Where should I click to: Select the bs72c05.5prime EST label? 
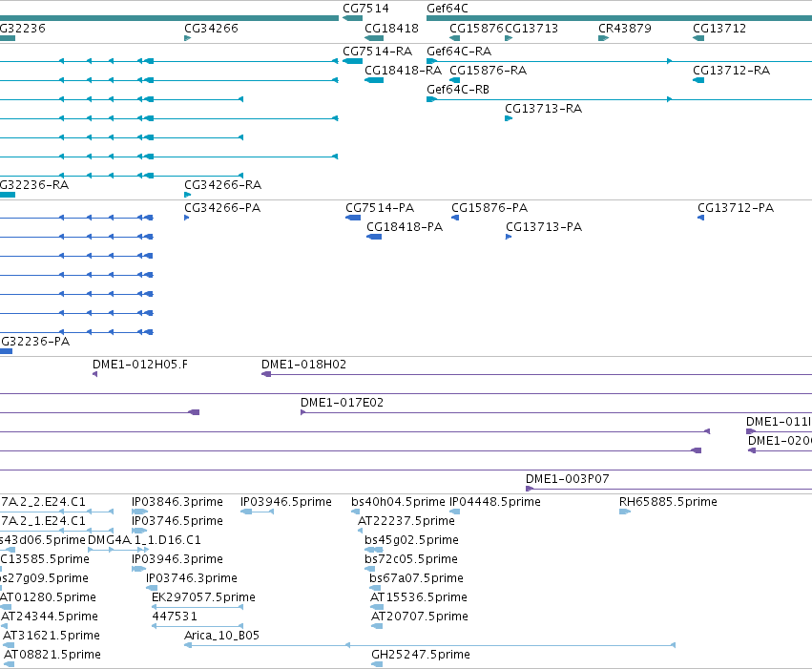click(410, 559)
